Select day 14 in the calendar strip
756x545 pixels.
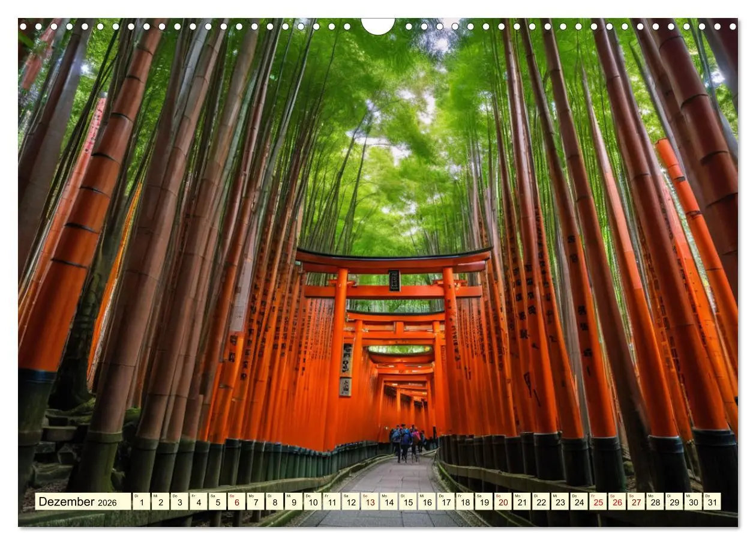(388, 501)
